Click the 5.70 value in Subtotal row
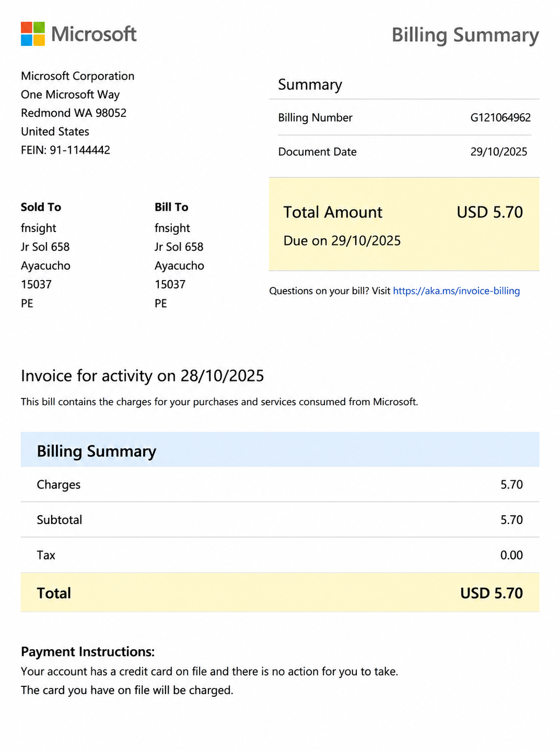 coord(511,520)
